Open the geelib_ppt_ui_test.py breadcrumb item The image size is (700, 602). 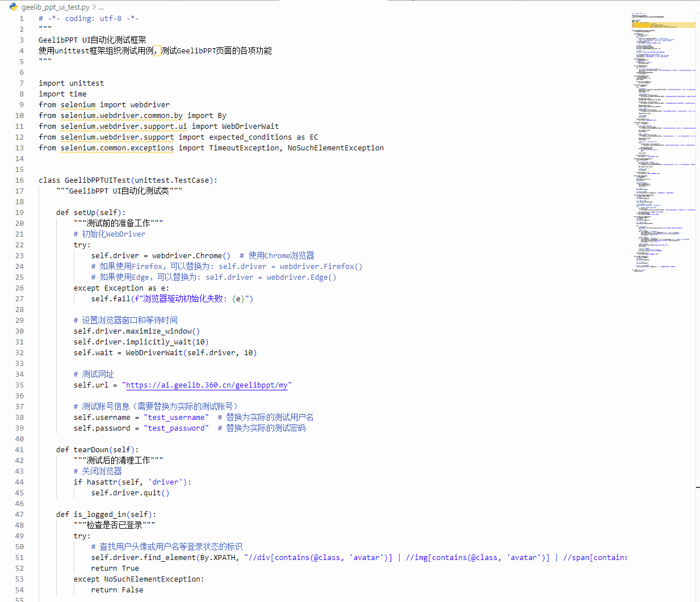[x=55, y=7]
